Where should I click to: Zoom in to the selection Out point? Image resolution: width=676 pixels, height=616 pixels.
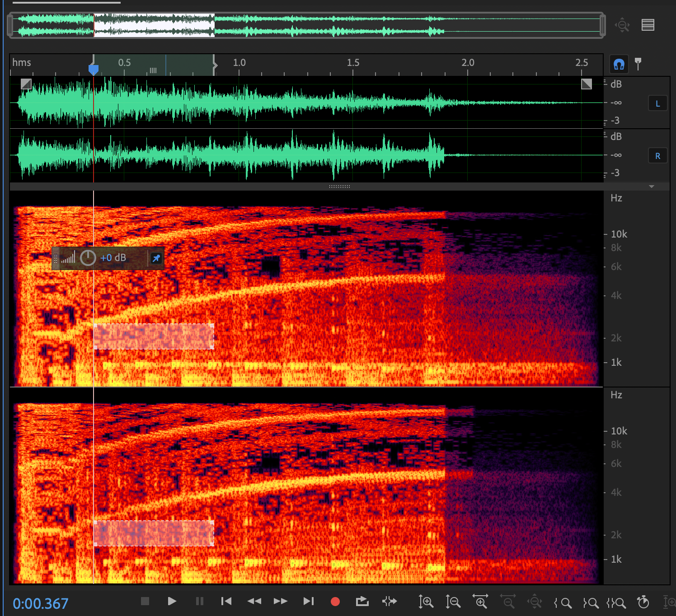[591, 602]
